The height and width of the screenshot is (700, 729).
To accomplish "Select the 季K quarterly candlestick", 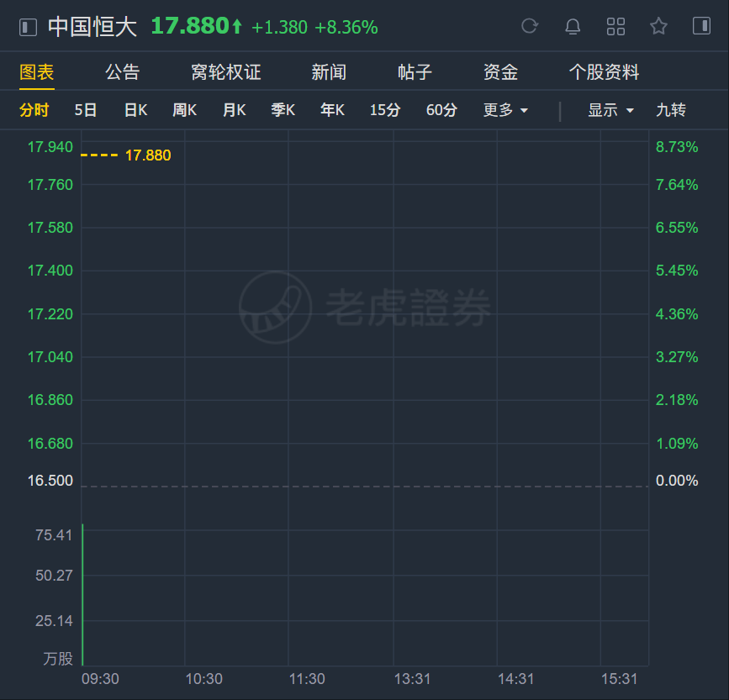I will 283,110.
